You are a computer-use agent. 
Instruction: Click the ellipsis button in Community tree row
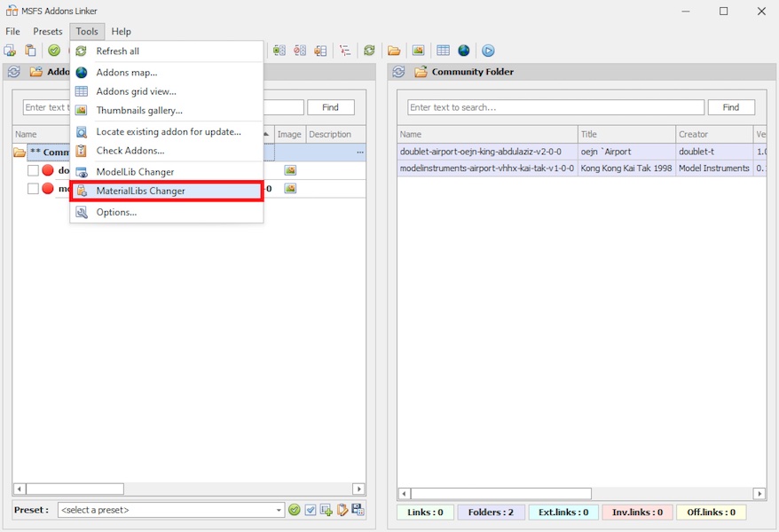(360, 152)
